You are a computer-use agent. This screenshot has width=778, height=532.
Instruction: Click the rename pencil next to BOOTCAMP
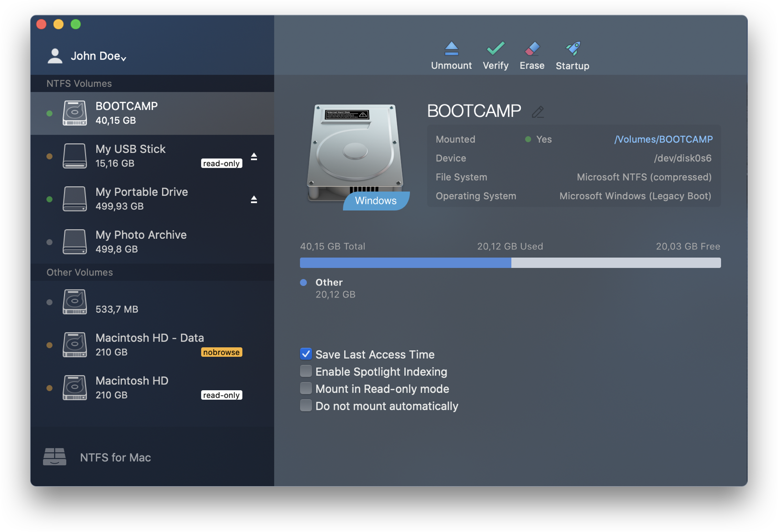pyautogui.click(x=538, y=112)
